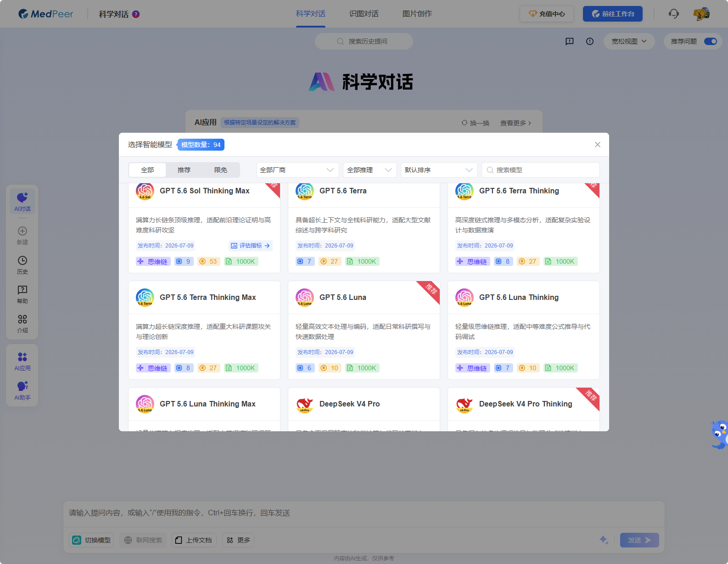Select the 推荐 filter tab
728x564 pixels.
(184, 170)
